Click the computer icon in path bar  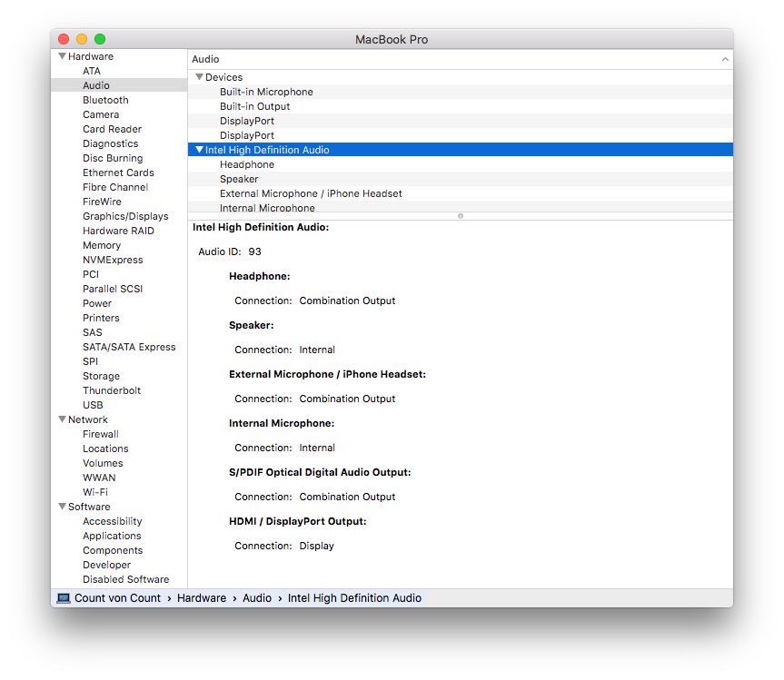click(x=64, y=598)
